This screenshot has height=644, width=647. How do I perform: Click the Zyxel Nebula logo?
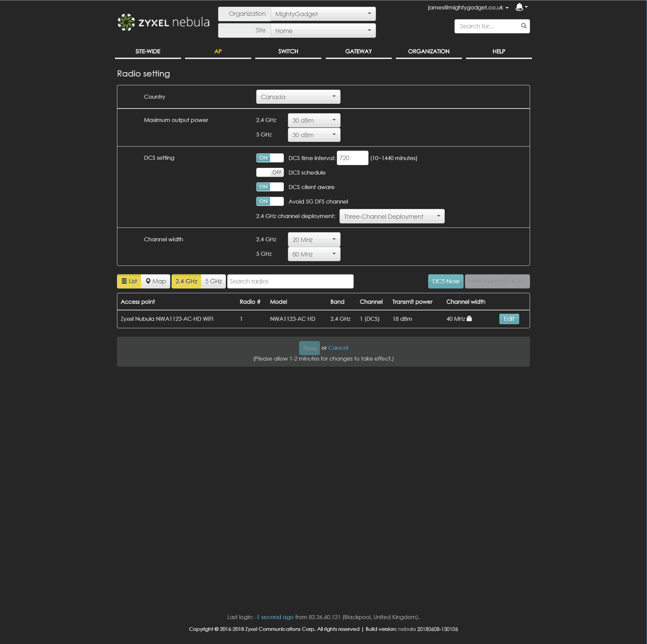pyautogui.click(x=164, y=22)
